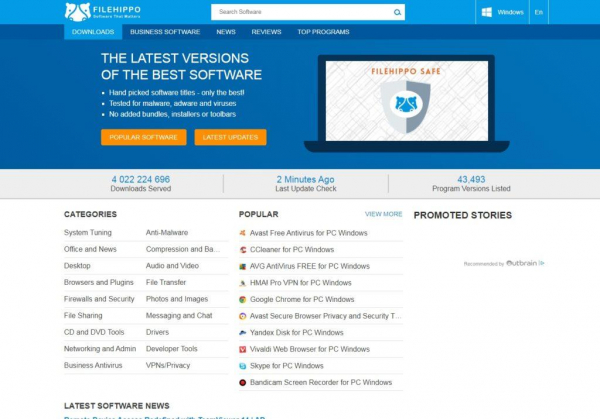The image size is (600, 419).
Task: Select the Downloads tab
Action: (x=93, y=32)
